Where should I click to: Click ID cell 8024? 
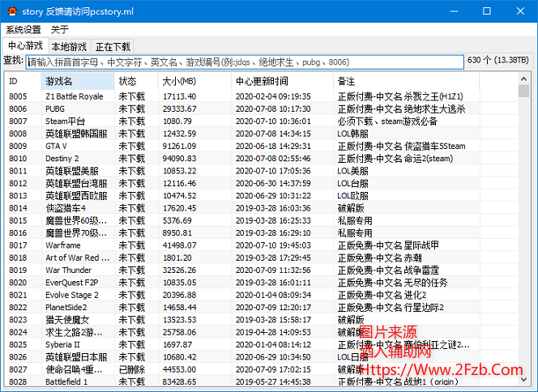(18, 332)
